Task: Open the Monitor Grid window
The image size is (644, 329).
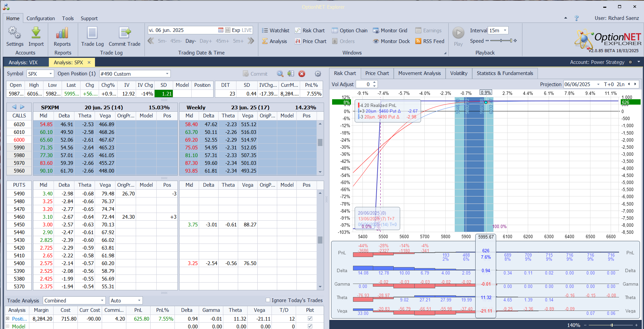Action: pos(390,31)
